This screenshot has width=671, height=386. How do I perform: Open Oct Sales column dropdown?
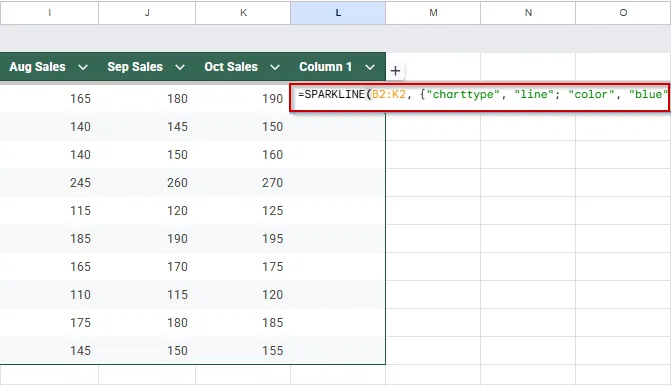pos(275,67)
